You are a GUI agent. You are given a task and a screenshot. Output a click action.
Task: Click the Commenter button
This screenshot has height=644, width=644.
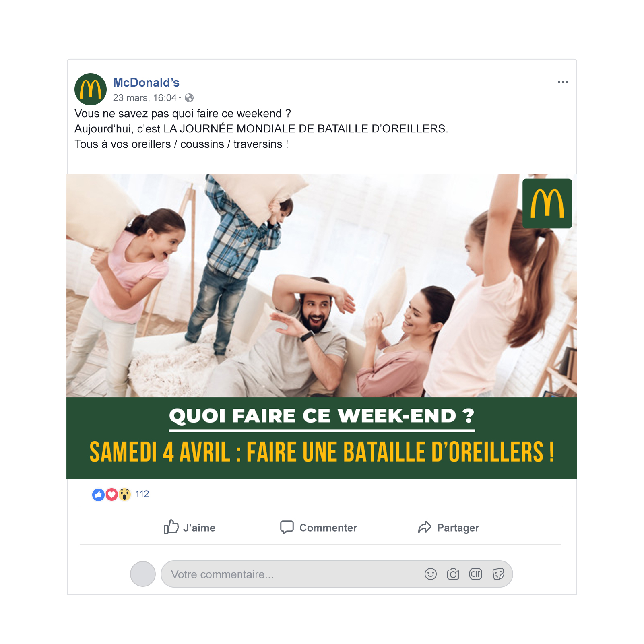(x=318, y=527)
